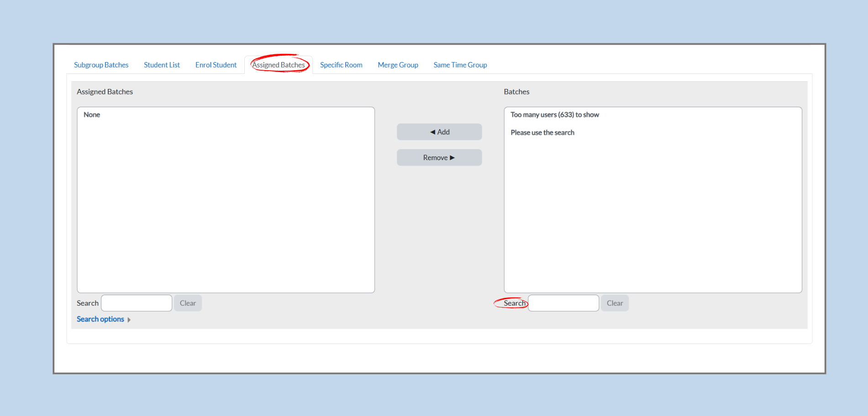This screenshot has height=416, width=868.
Task: Switch to the Student List tab
Action: point(162,65)
